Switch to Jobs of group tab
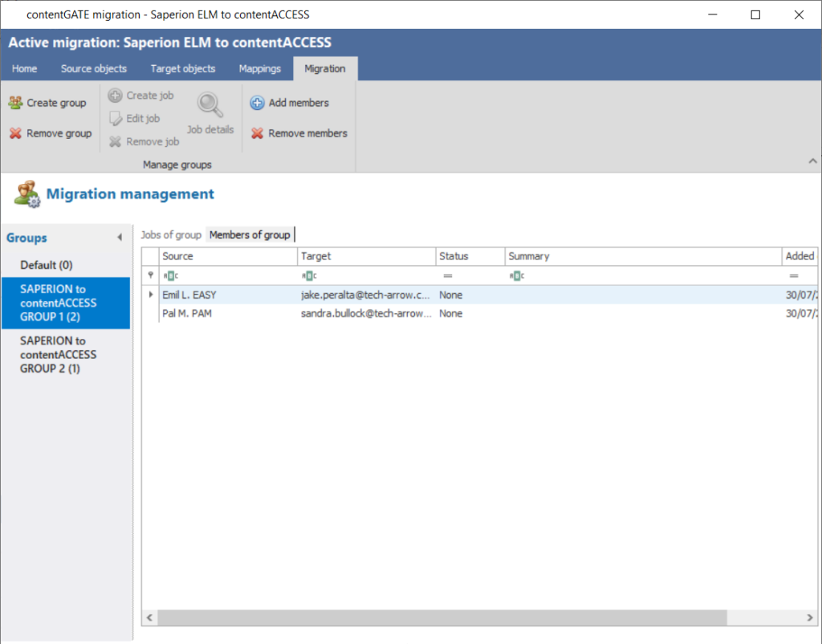Screen dimensions: 822x644 tap(170, 235)
